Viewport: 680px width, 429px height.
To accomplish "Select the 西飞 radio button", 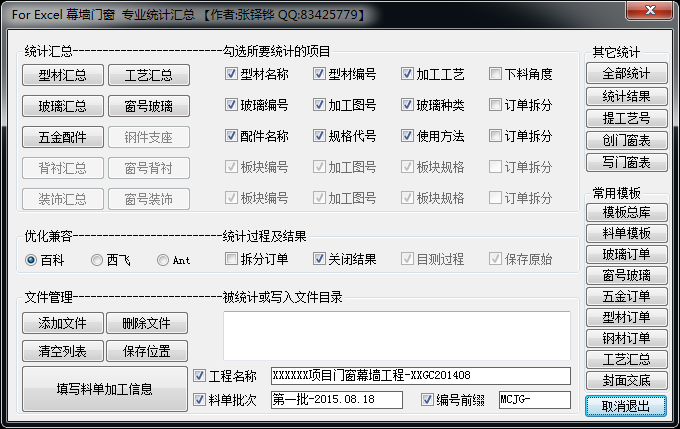I will [x=97, y=260].
